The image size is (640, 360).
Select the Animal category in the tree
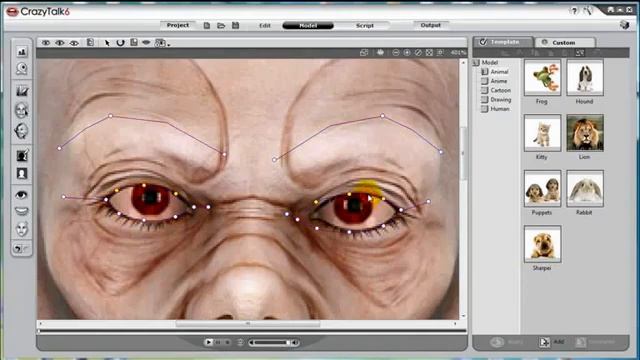[x=499, y=71]
